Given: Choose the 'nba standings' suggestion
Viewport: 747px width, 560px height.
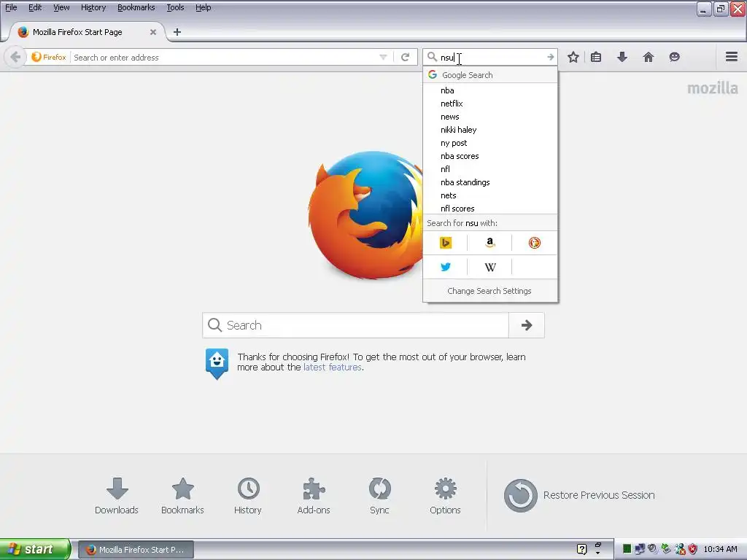Looking at the screenshot, I should 489,182.
